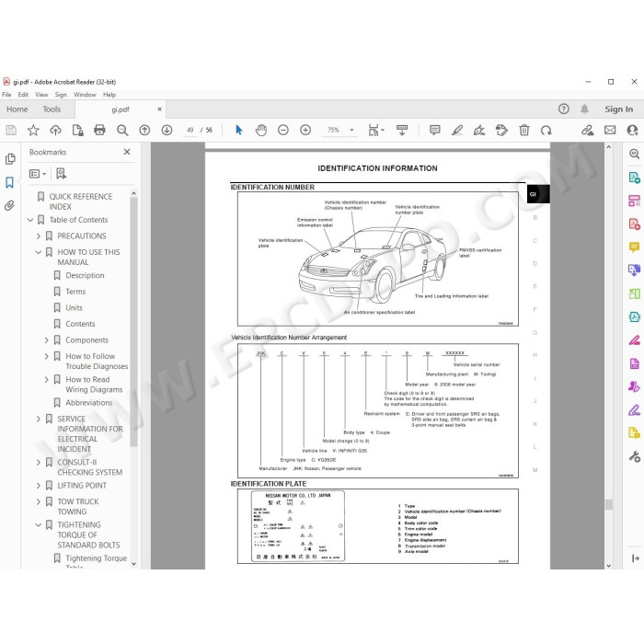The height and width of the screenshot is (644, 644).
Task: Click the Save file icon in toolbar
Action: (x=11, y=131)
